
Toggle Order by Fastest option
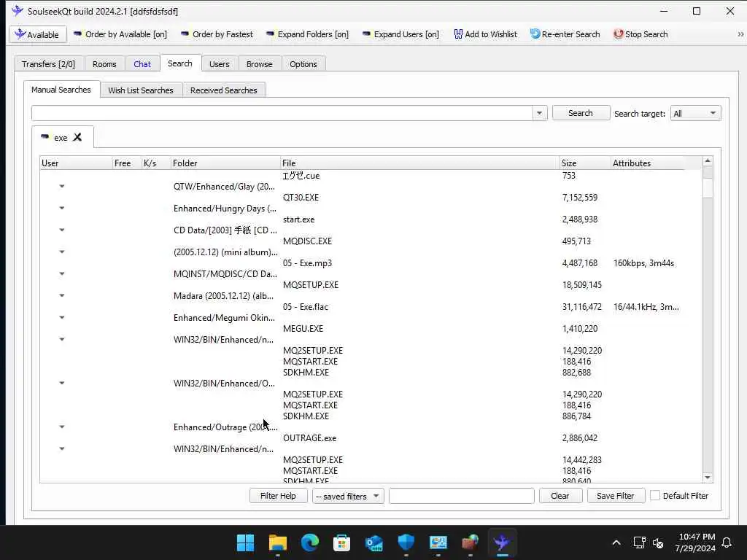tap(217, 34)
